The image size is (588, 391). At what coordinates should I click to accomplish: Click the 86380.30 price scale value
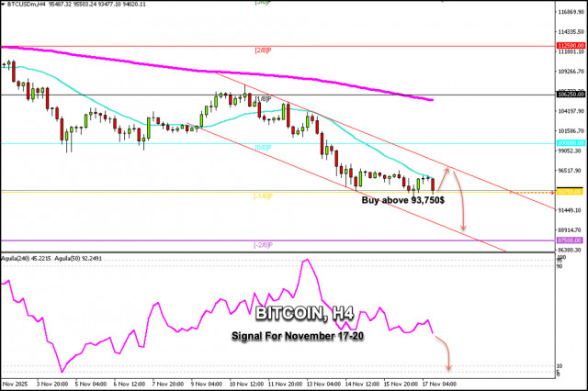[x=570, y=250]
